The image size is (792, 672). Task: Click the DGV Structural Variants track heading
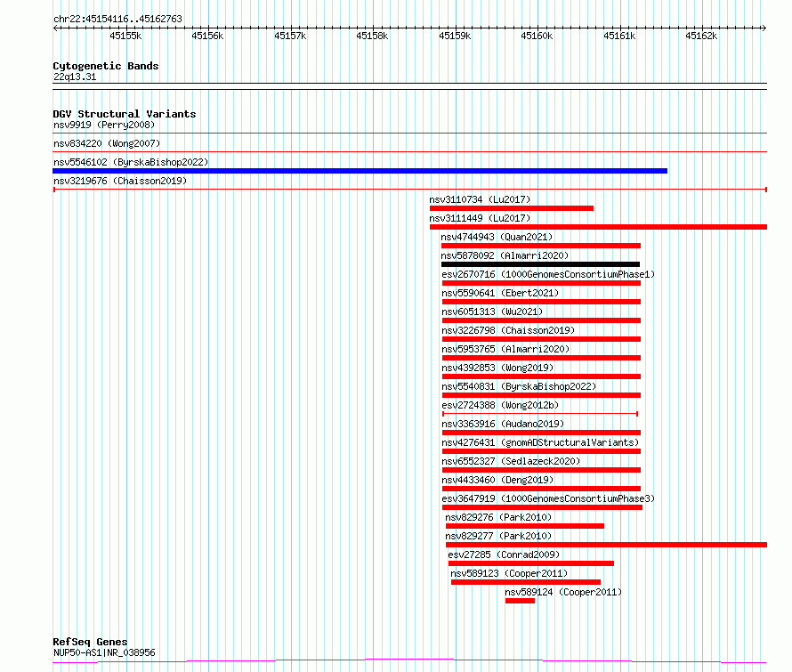click(x=125, y=114)
